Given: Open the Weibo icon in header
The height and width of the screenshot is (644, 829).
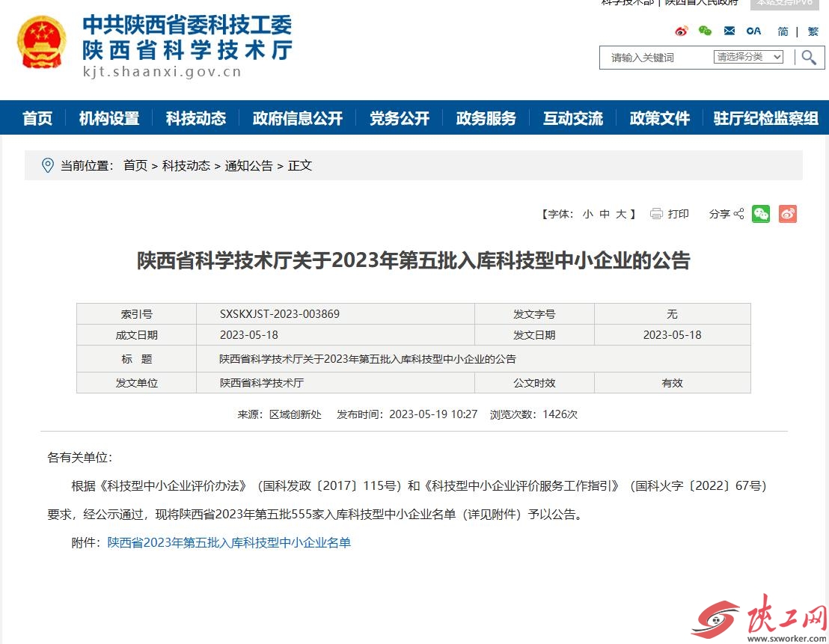Looking at the screenshot, I should 682,31.
